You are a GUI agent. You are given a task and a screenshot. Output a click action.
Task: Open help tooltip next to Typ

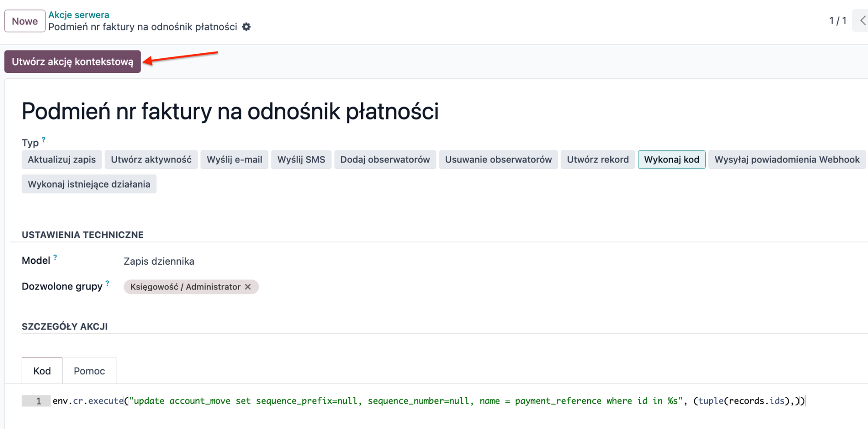tap(43, 140)
